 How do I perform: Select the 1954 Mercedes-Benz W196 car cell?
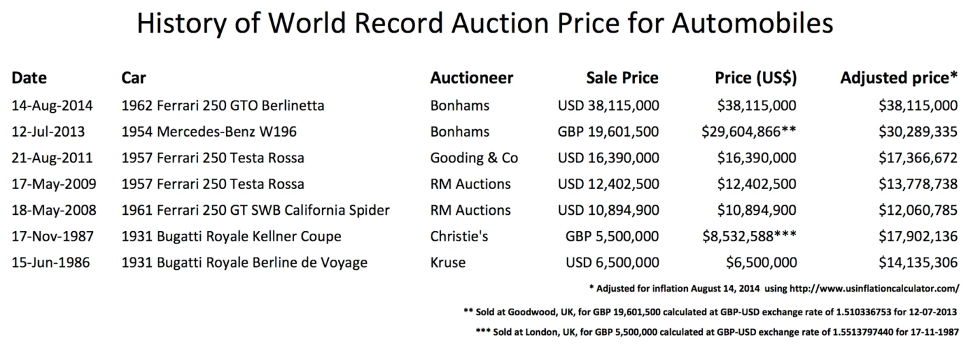[x=209, y=132]
